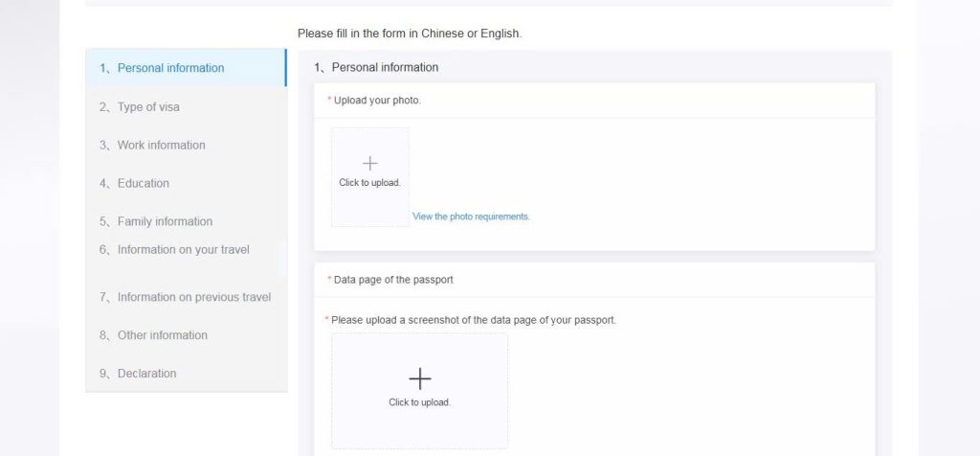980x456 pixels.
Task: Open the View the photo requirements link
Action: [471, 217]
